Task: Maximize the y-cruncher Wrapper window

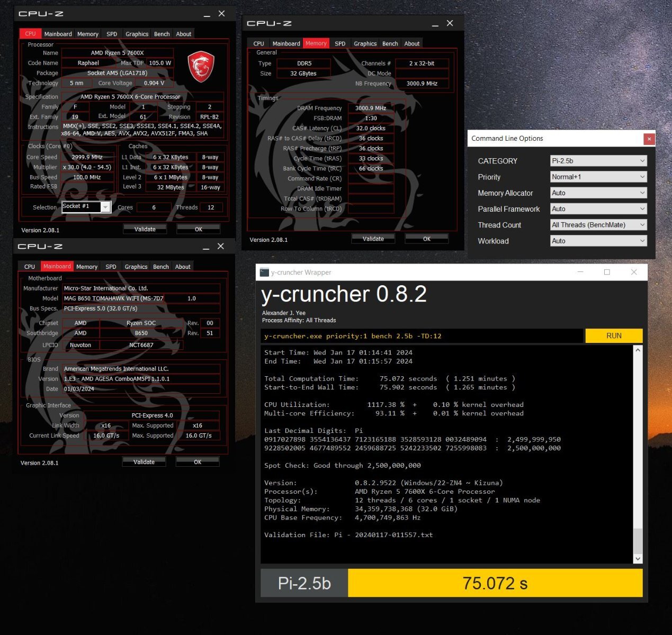Action: (x=607, y=272)
